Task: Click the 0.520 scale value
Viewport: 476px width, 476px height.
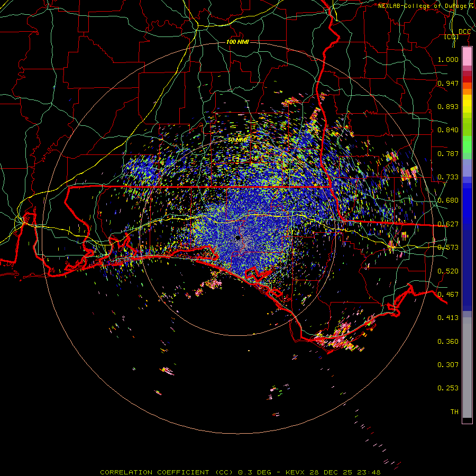Action: [x=448, y=271]
